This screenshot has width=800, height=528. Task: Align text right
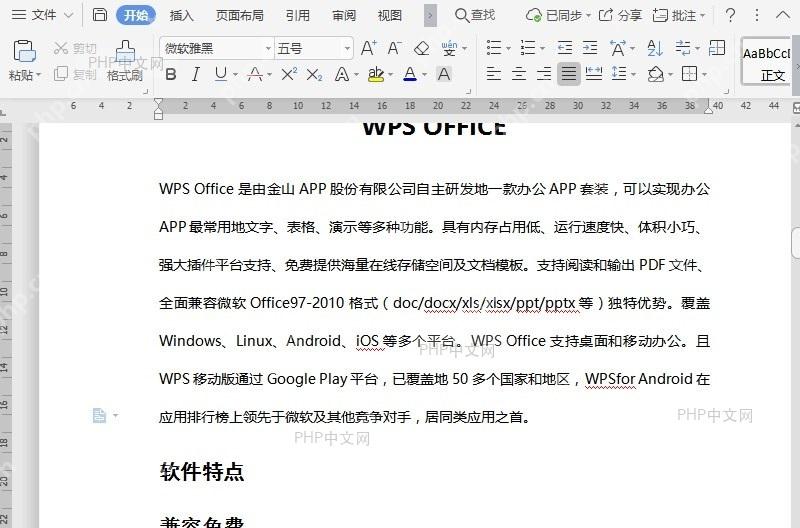click(x=544, y=74)
